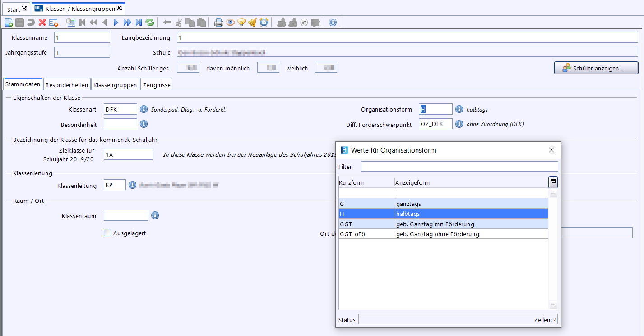644x336 pixels.
Task: Click the new record toolbar icon
Action: point(9,22)
